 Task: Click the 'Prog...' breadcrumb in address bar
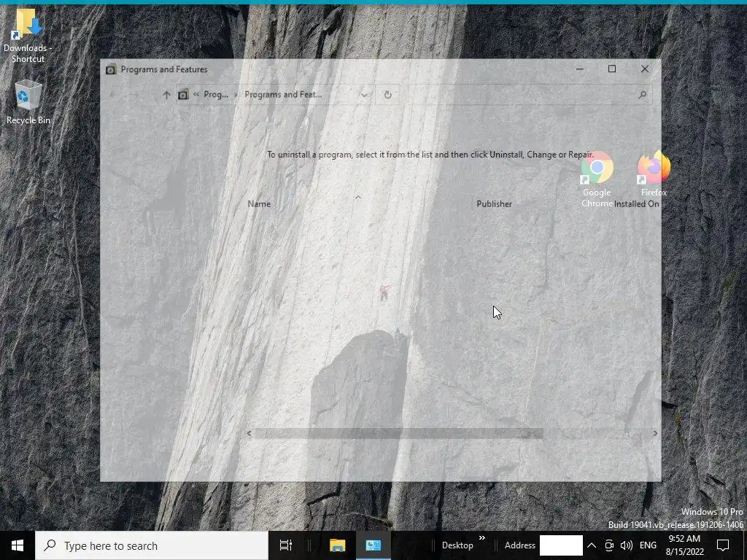tap(216, 94)
